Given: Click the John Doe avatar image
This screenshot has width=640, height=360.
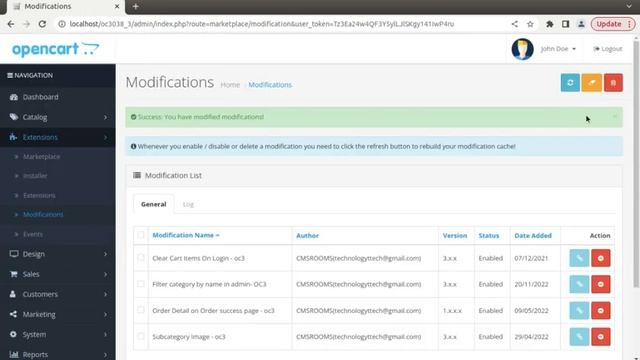Looking at the screenshot, I should pos(522,49).
